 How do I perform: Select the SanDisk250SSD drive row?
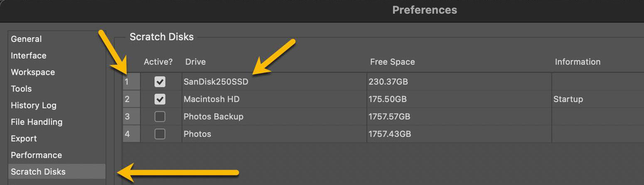point(216,82)
